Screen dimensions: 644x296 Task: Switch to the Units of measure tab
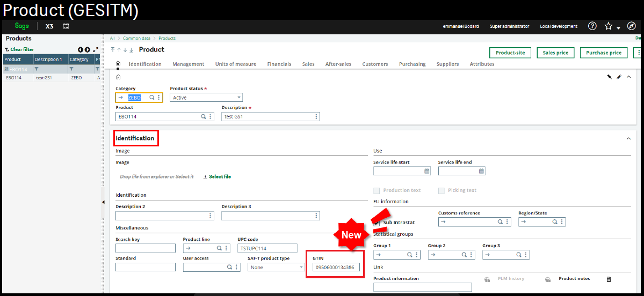click(236, 64)
